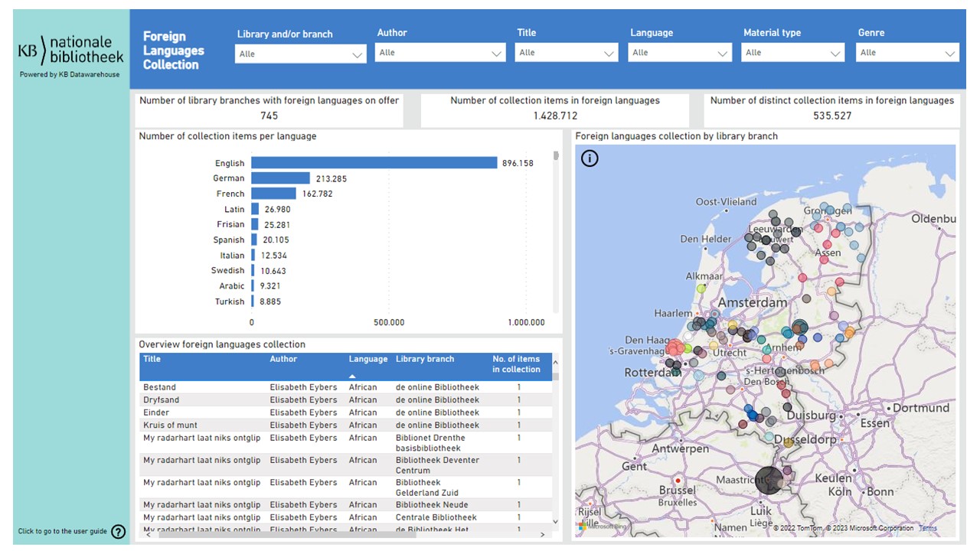The height and width of the screenshot is (551, 980).
Task: Open the Material type dropdown
Action: click(x=792, y=53)
